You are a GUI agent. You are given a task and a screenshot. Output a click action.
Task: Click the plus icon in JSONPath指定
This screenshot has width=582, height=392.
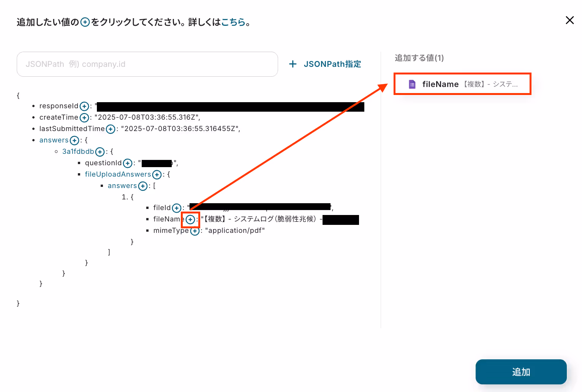293,64
